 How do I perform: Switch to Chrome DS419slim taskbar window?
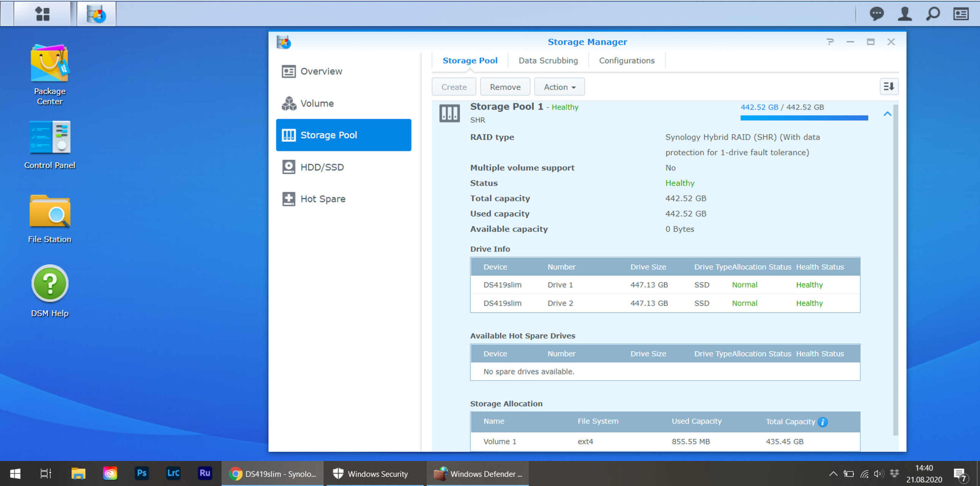coord(273,474)
